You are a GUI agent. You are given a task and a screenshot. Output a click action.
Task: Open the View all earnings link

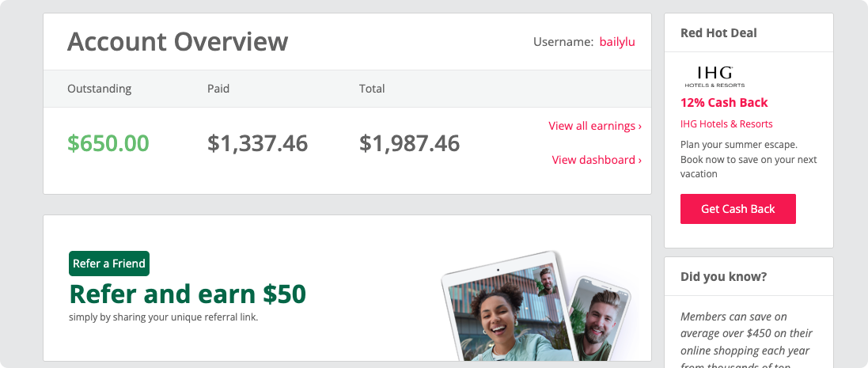click(595, 126)
